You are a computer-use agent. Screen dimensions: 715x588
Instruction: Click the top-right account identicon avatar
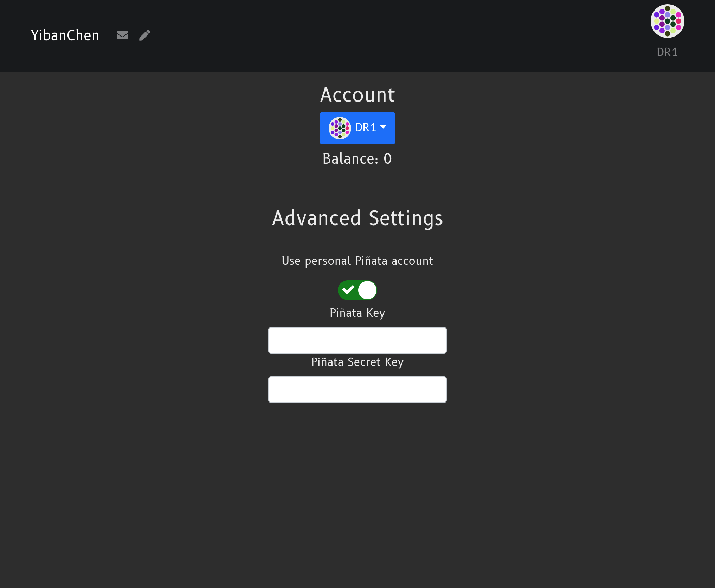pyautogui.click(x=667, y=21)
